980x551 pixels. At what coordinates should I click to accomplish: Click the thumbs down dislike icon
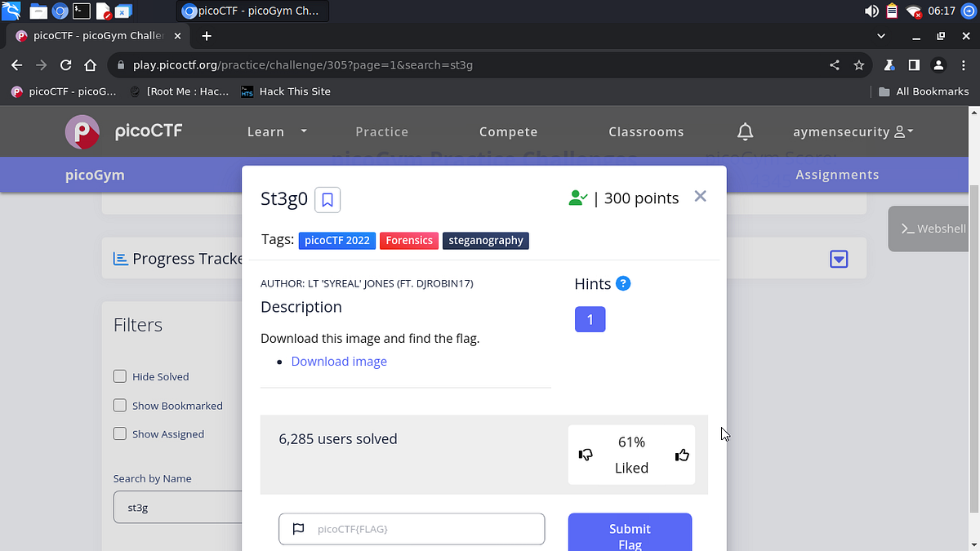coord(586,455)
